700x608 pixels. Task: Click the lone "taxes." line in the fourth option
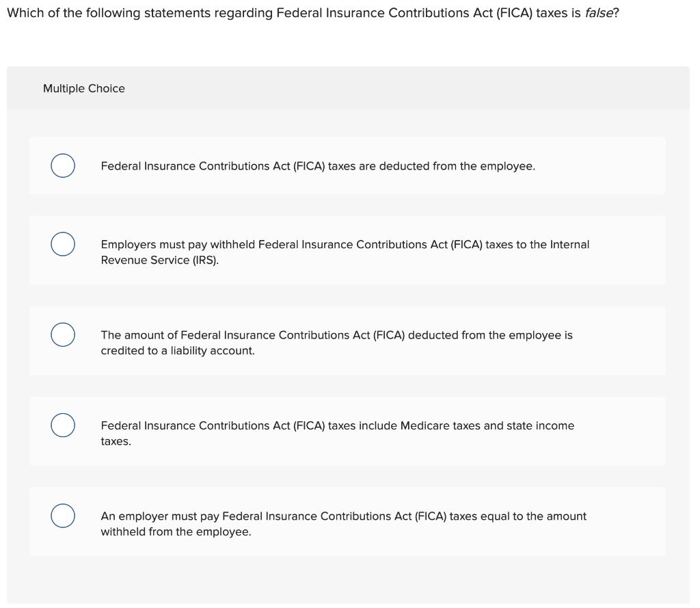tap(116, 441)
